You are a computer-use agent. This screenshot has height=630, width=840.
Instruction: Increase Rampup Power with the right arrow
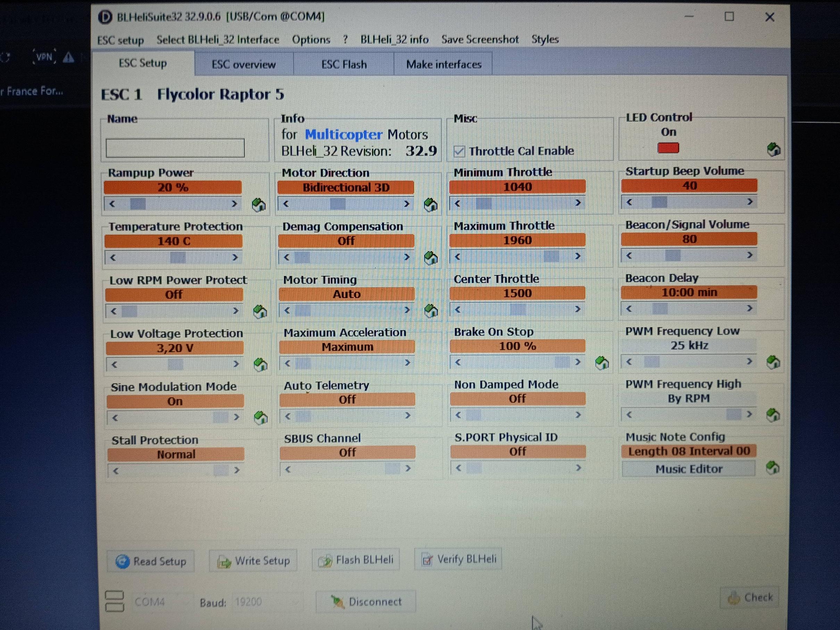click(x=234, y=204)
